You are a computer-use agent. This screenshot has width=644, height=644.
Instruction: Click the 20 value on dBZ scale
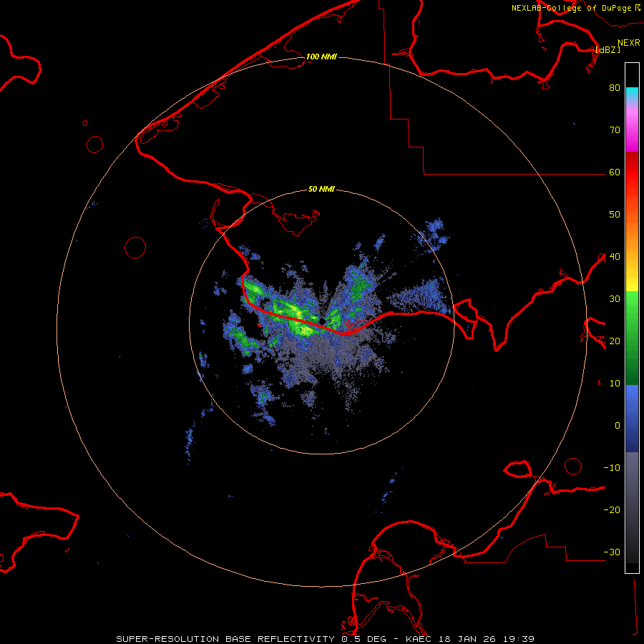[615, 341]
